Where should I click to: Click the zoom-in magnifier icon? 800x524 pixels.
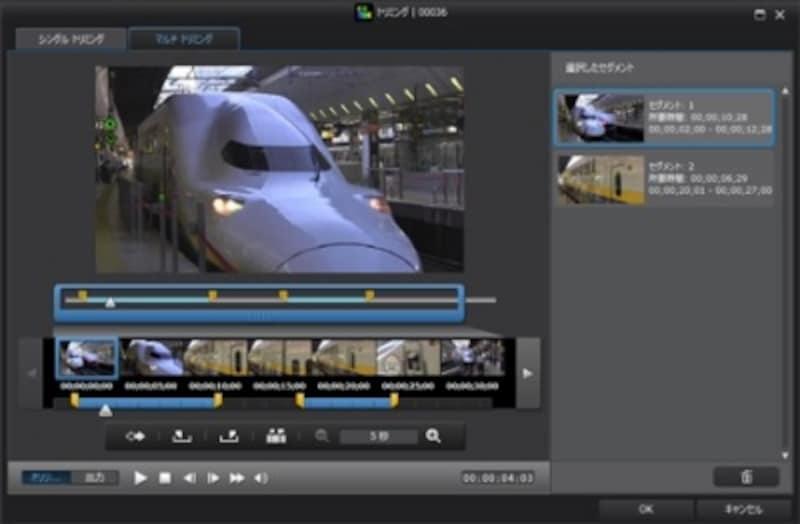click(433, 436)
